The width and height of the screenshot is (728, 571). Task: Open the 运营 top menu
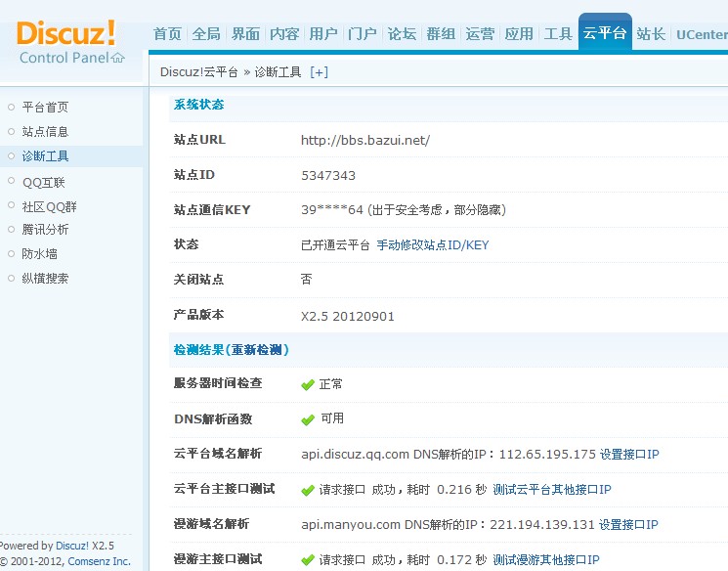click(x=480, y=34)
